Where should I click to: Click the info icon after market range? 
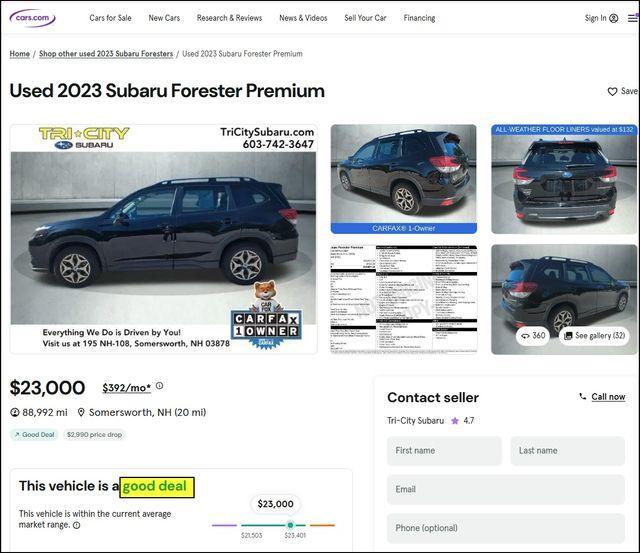pos(76,525)
